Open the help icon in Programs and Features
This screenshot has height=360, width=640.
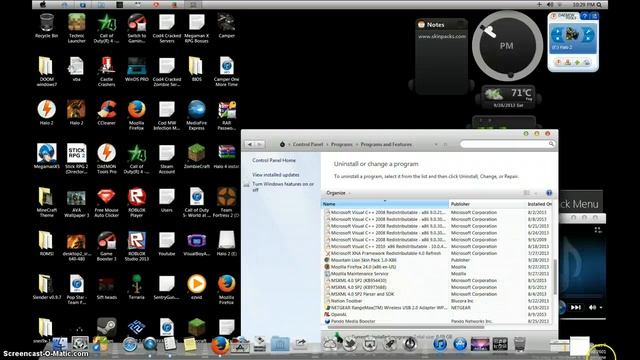549,193
